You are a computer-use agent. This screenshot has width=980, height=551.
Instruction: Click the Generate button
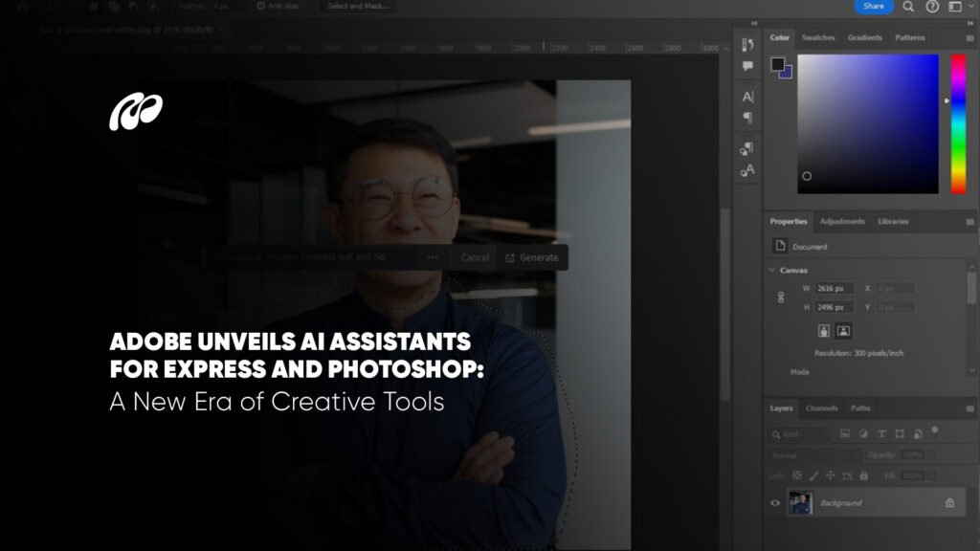click(532, 257)
